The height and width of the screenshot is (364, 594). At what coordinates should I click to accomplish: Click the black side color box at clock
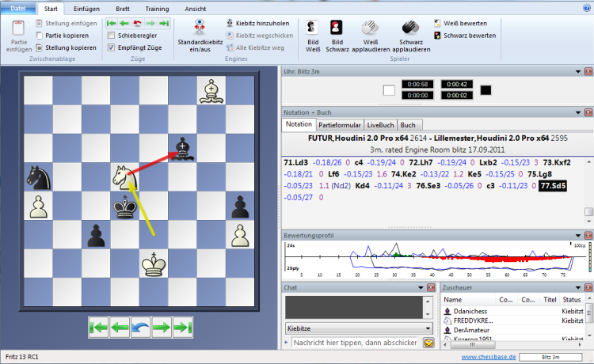point(485,90)
